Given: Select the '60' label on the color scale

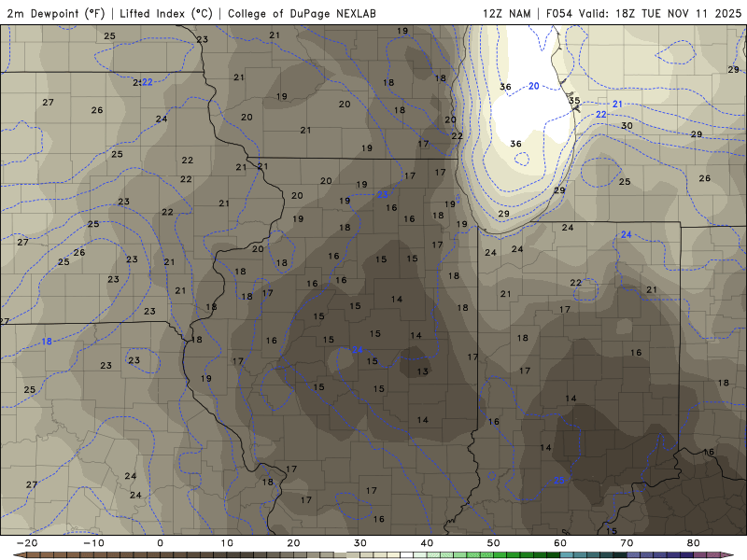Looking at the screenshot, I should [x=560, y=543].
